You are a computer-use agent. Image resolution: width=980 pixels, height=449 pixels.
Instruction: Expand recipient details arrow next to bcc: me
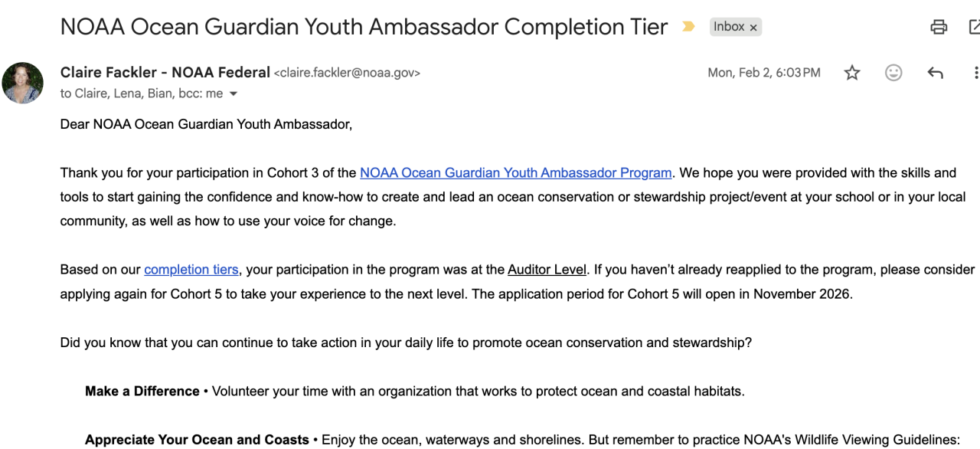click(x=234, y=93)
